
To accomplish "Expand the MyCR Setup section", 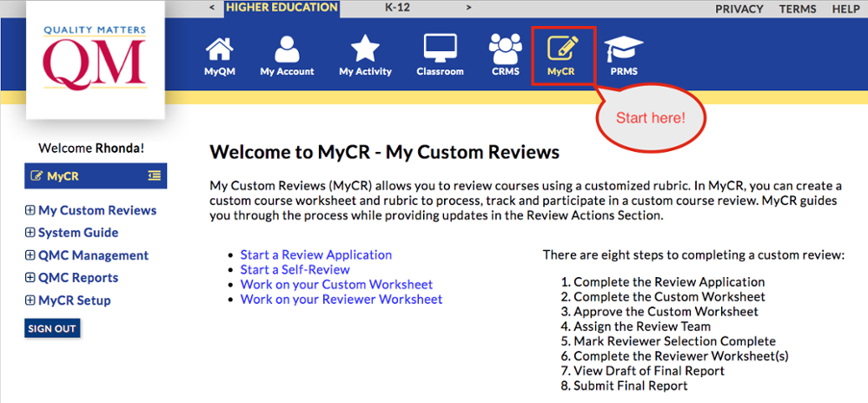I will [x=30, y=301].
